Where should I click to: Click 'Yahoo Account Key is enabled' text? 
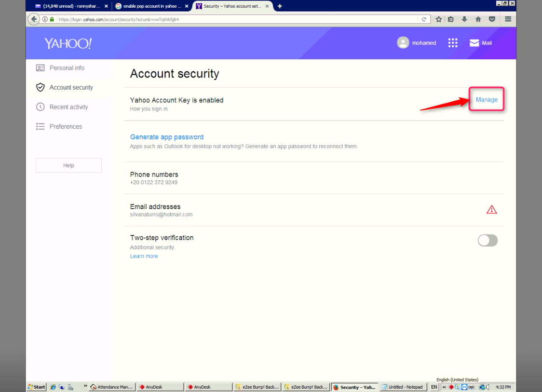[x=176, y=100]
